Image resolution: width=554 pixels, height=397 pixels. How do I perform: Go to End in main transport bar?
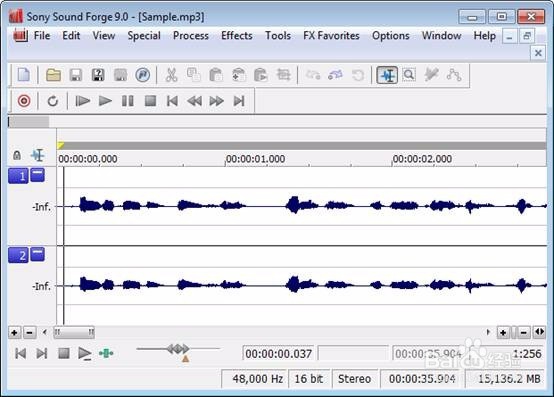239,101
